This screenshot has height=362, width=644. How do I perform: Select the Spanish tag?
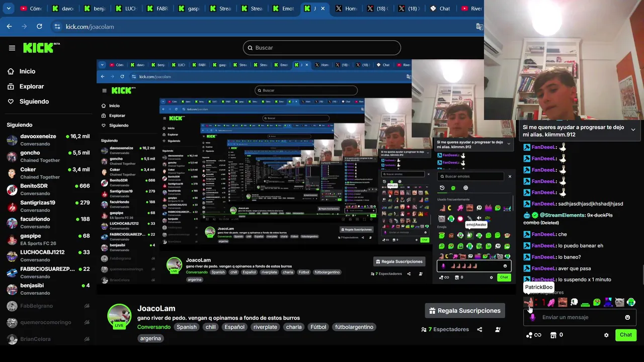(187, 327)
